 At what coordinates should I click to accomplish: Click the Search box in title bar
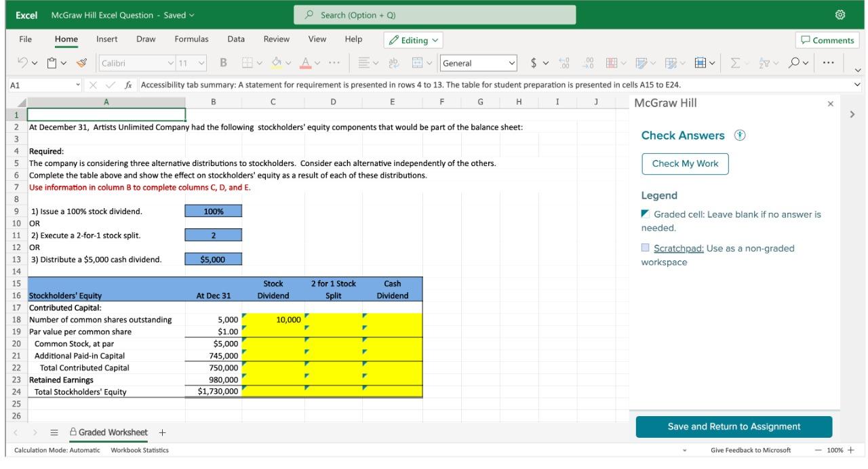tap(434, 15)
